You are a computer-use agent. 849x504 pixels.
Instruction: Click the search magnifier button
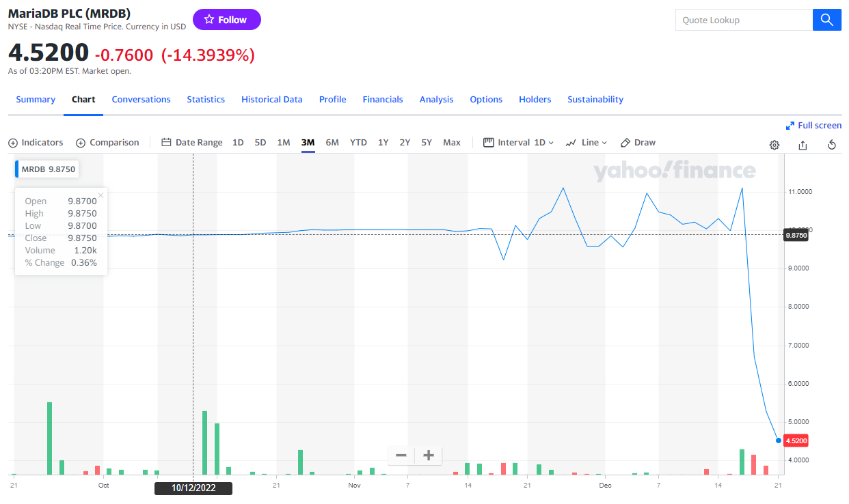pos(826,20)
